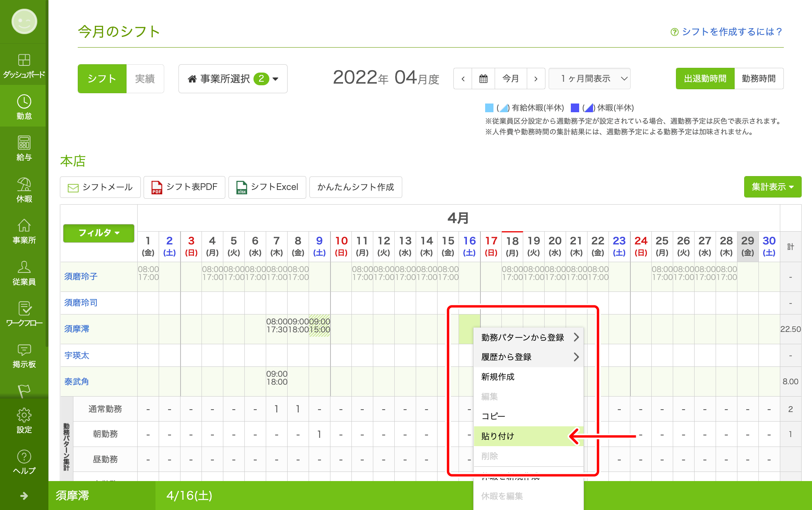Toggle 勤務時間 display mode

759,79
